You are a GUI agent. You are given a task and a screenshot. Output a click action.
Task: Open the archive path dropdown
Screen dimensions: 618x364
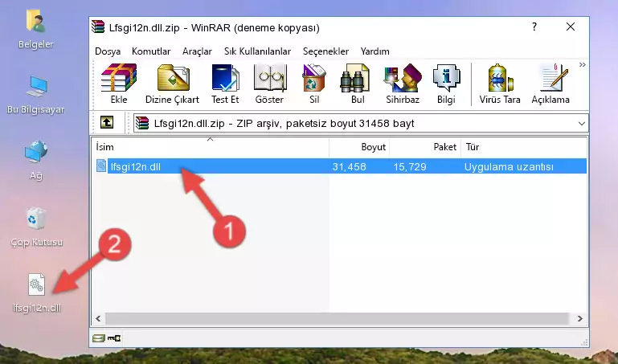(581, 123)
